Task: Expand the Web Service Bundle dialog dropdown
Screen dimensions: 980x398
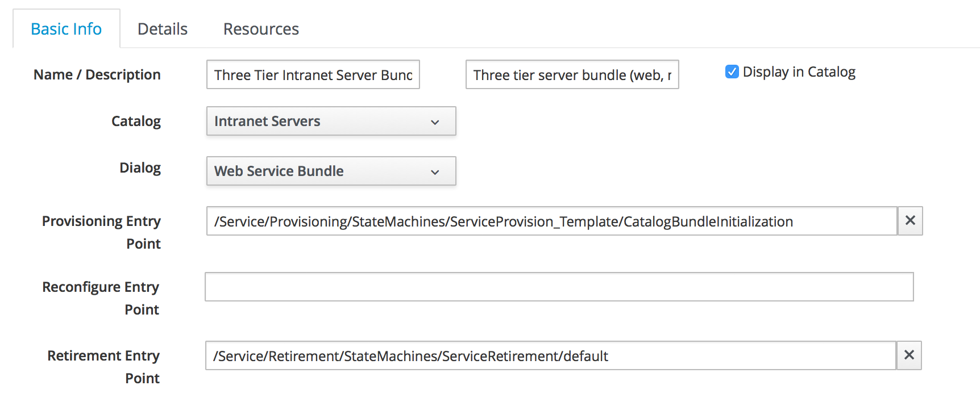Action: pos(331,171)
